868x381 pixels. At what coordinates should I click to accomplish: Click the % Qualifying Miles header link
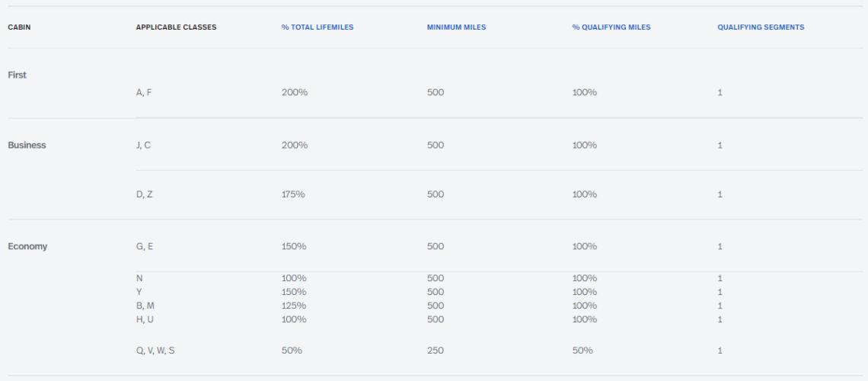tap(611, 27)
